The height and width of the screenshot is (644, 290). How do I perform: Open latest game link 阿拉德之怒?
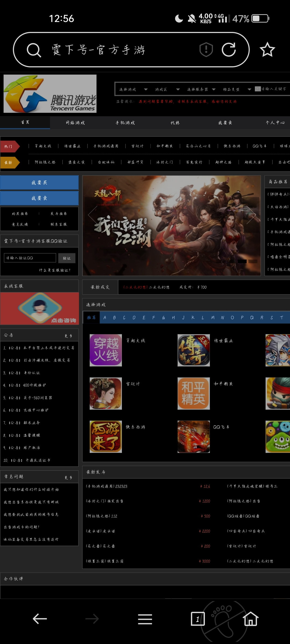(45, 162)
